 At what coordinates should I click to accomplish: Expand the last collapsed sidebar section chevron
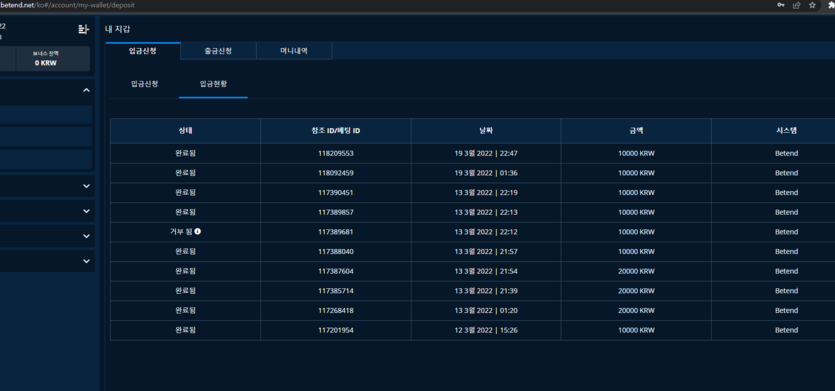pyautogui.click(x=86, y=261)
